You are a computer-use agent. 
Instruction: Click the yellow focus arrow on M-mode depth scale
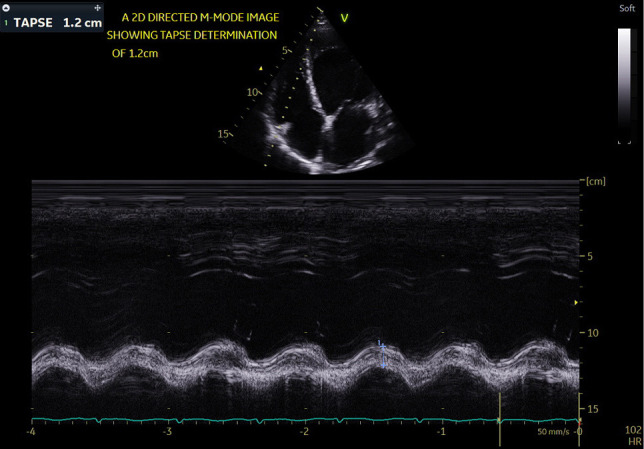coord(575,302)
